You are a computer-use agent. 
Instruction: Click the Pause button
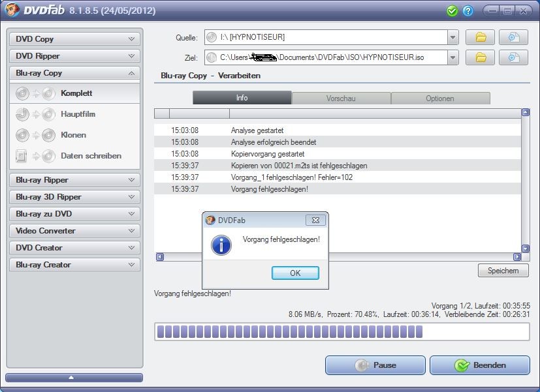tap(375, 365)
